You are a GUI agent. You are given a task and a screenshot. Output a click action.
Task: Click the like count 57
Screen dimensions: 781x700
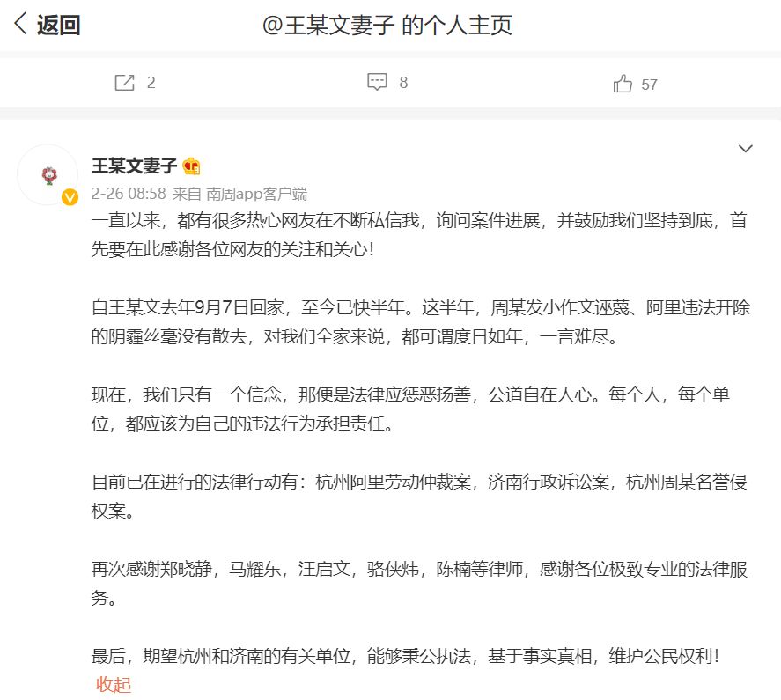point(649,85)
